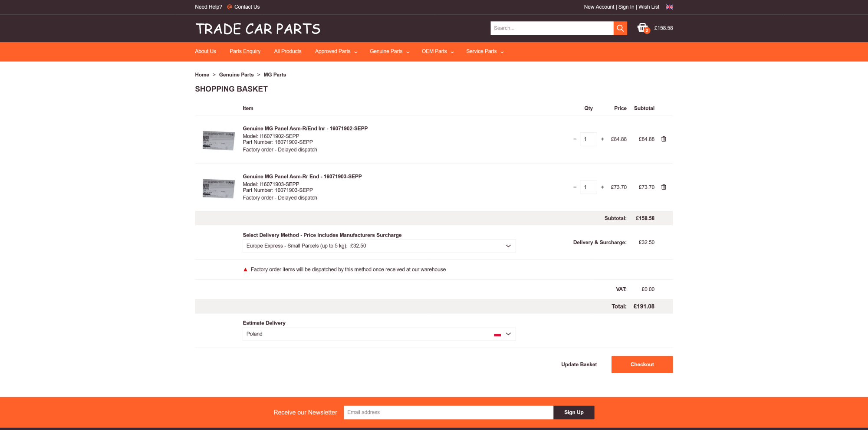
Task: Open the All Products menu item
Action: (288, 52)
